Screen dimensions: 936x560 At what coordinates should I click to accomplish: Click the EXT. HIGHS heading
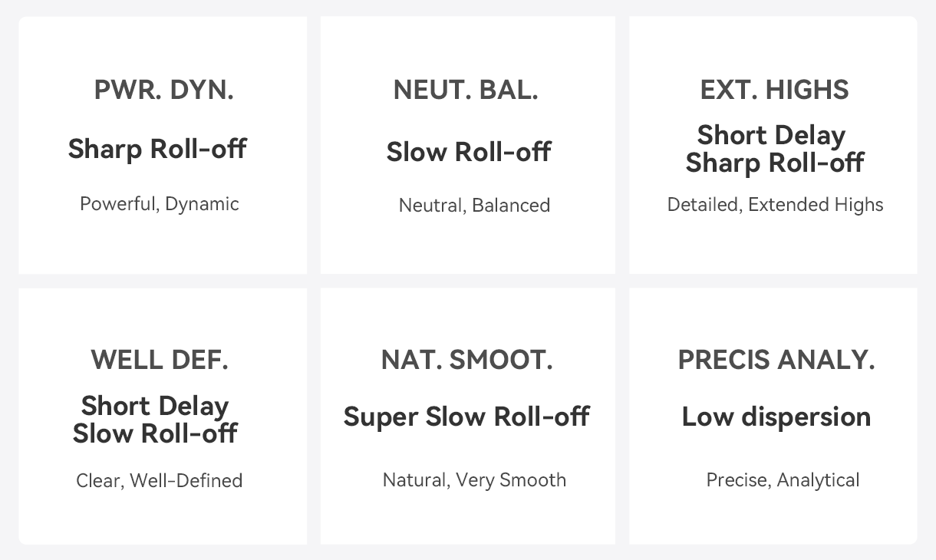774,90
